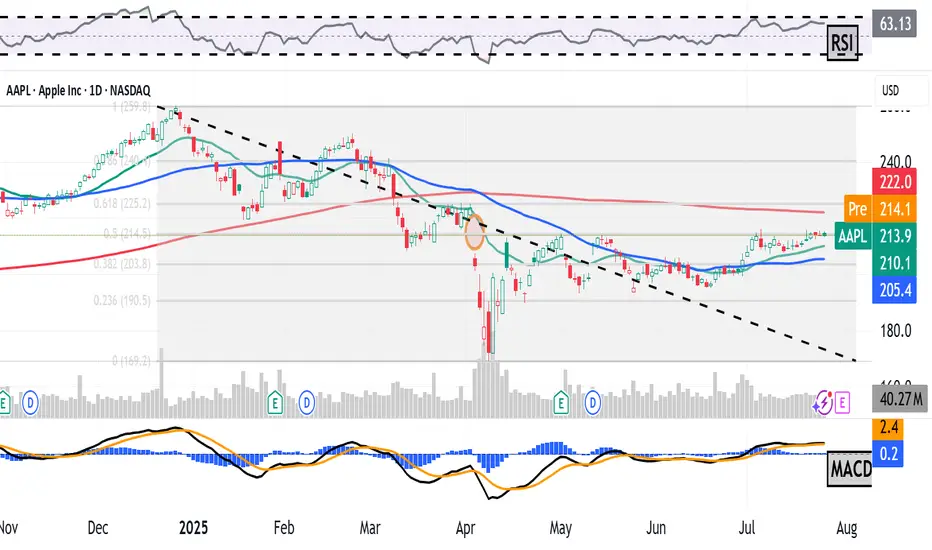This screenshot has width=932, height=550.
Task: Select the 0 (169.2) Fibonacci level label
Action: (x=131, y=361)
